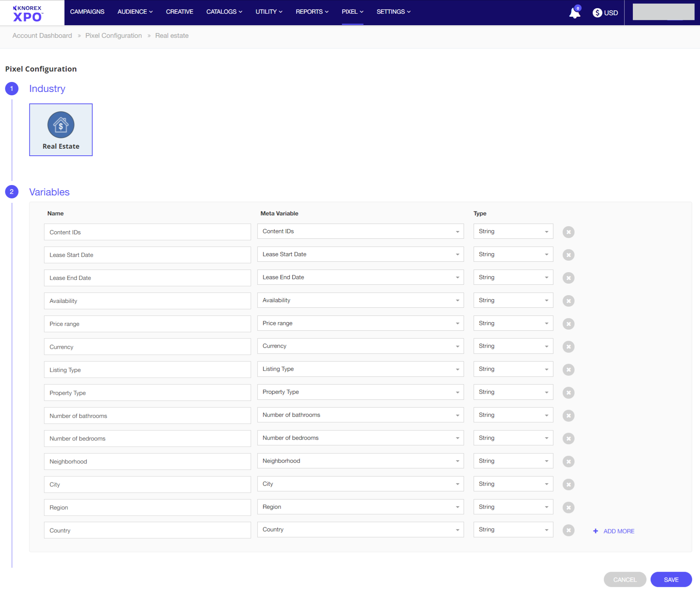Expand the Catalogs menu
This screenshot has height=594, width=700.
click(224, 12)
